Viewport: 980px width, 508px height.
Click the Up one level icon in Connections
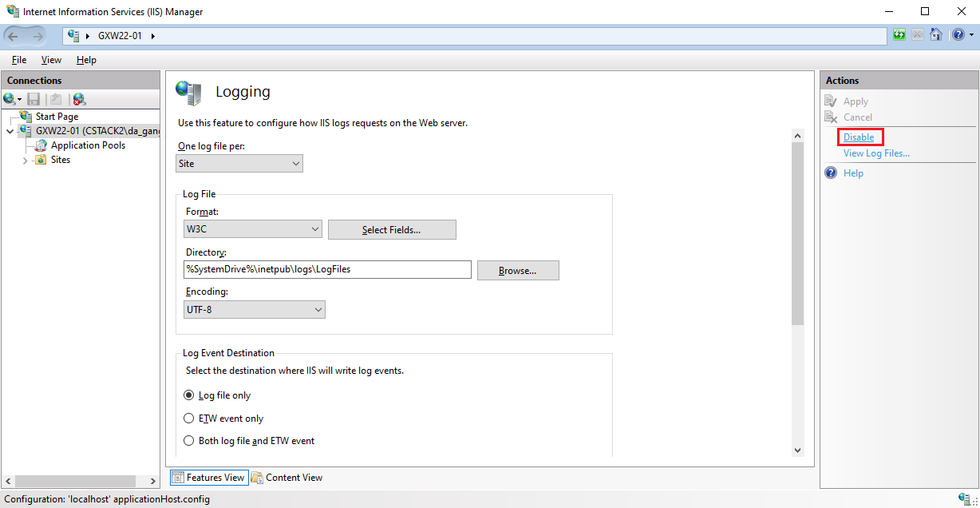point(55,99)
